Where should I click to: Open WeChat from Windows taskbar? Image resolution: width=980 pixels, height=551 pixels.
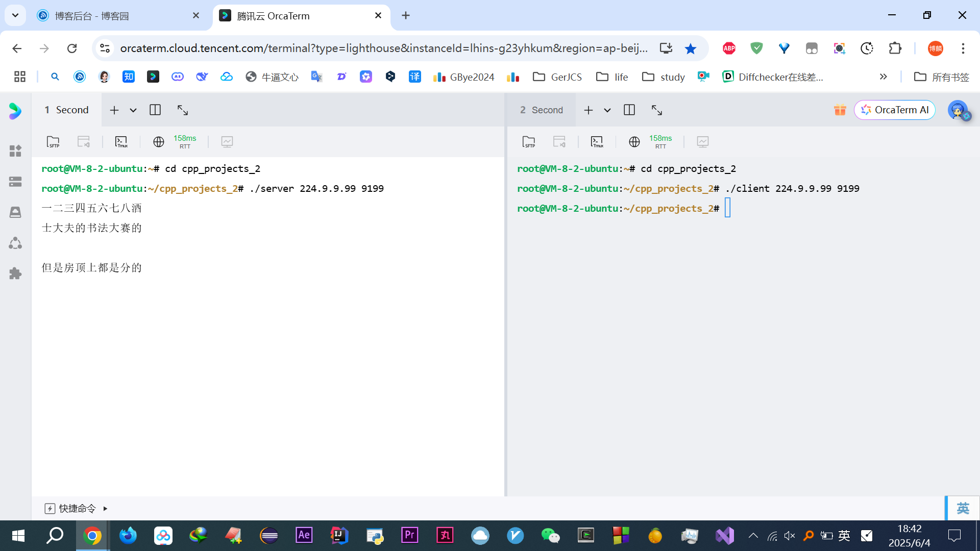click(x=550, y=535)
